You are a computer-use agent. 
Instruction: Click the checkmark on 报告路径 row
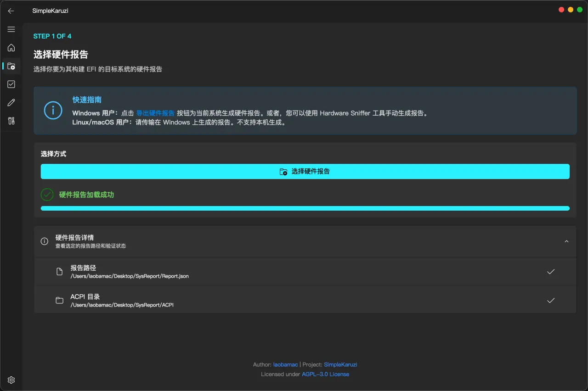[x=551, y=272]
